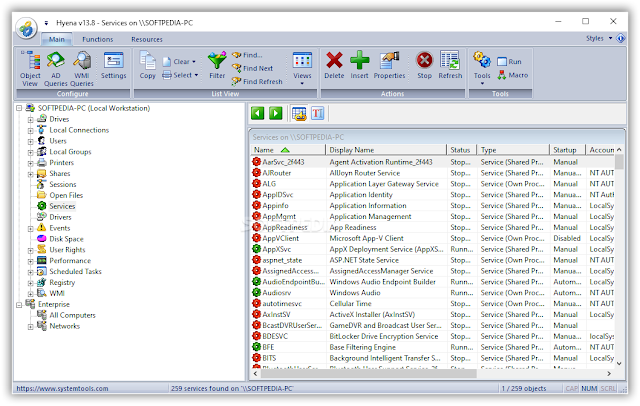Switch to the Main ribbon tab

pyautogui.click(x=57, y=39)
